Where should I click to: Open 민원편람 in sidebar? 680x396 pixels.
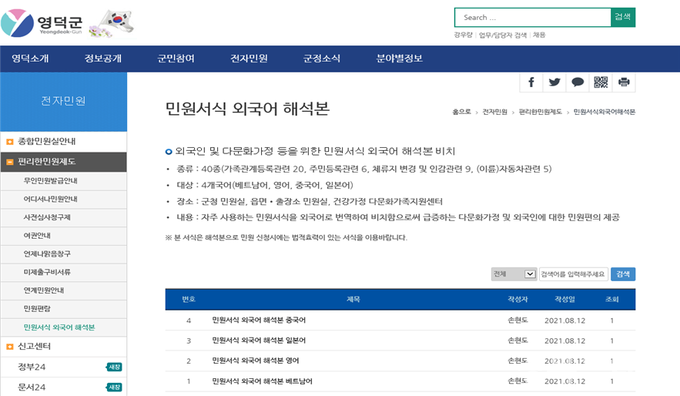point(64,309)
